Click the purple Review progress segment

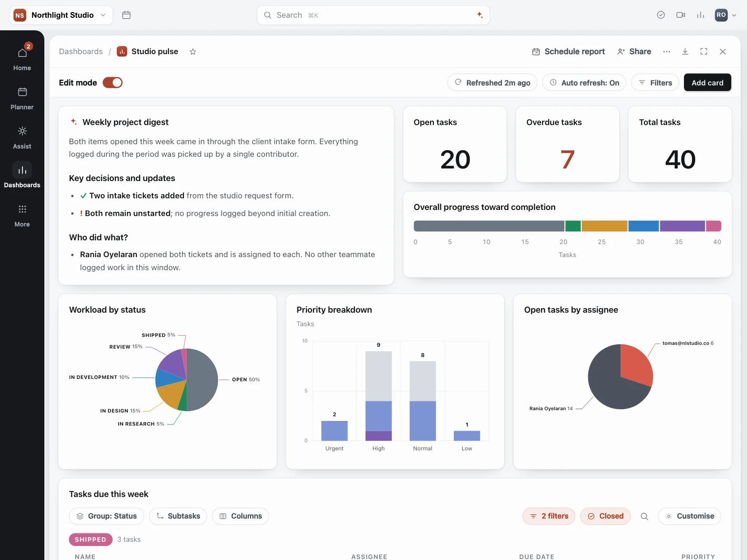[682, 226]
